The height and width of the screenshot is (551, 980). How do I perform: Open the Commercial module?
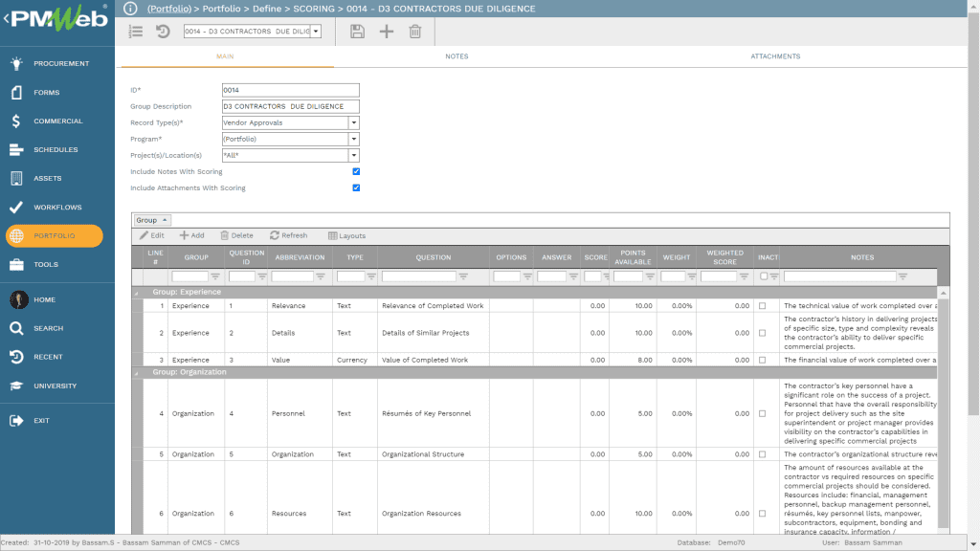57,121
